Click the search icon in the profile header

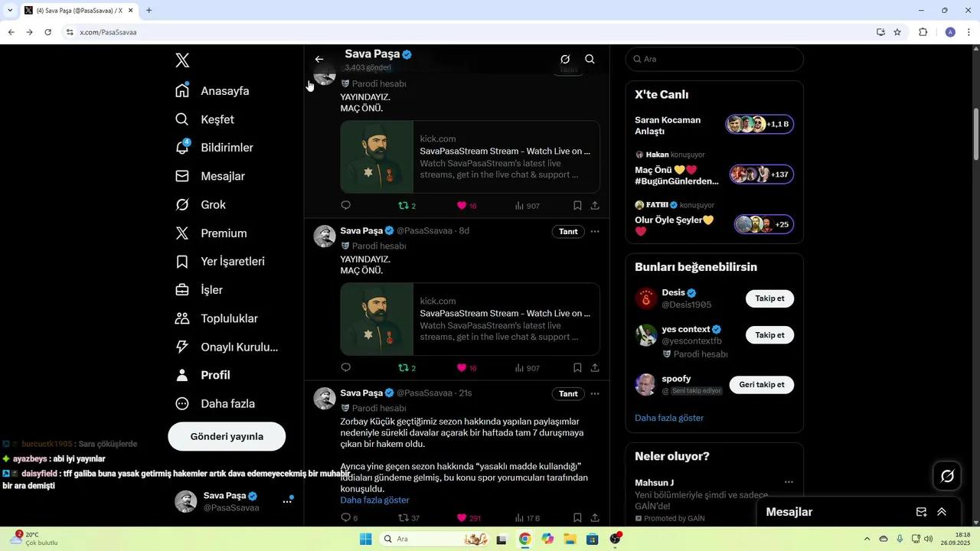point(590,59)
